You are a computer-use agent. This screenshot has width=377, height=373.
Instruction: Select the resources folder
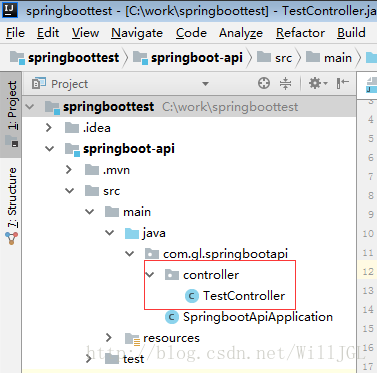(189, 338)
